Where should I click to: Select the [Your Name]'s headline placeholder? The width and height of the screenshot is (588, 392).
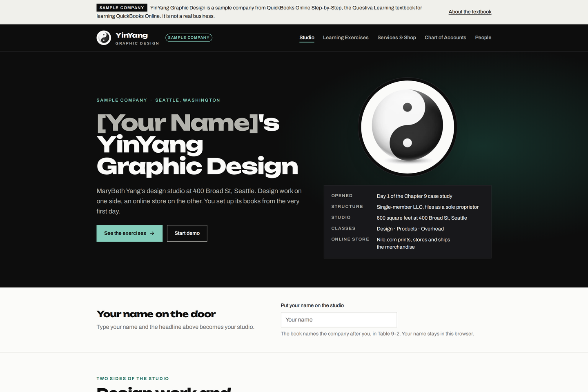coord(178,122)
